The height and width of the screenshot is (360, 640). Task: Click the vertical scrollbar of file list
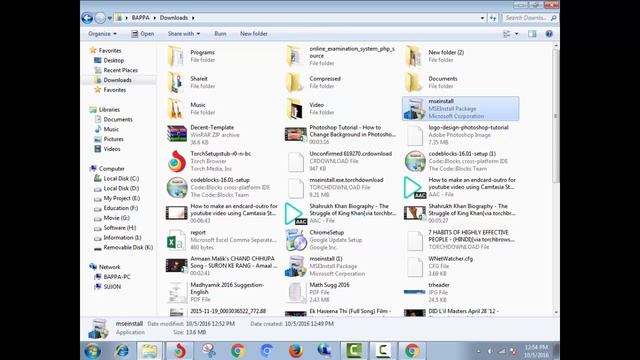tap(556, 116)
